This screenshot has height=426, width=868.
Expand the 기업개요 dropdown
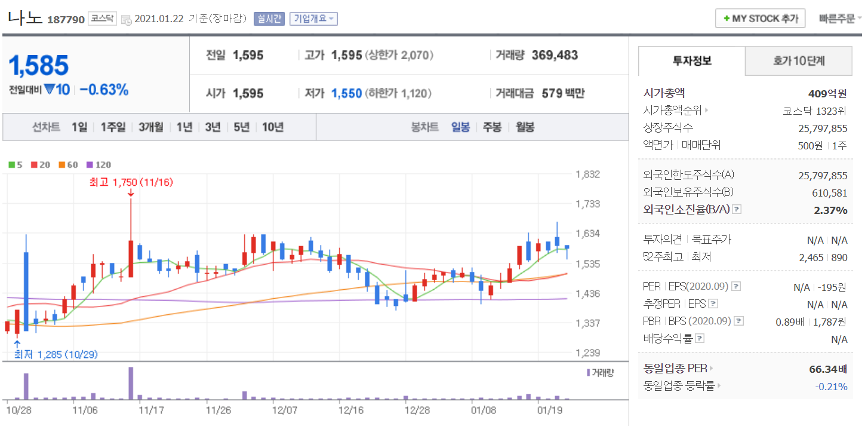click(313, 19)
